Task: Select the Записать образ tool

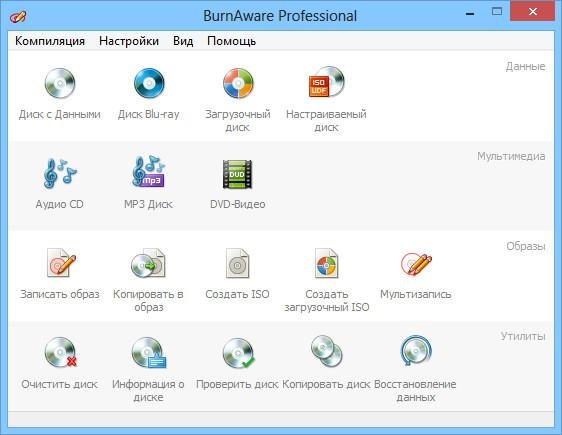Action: [x=59, y=274]
